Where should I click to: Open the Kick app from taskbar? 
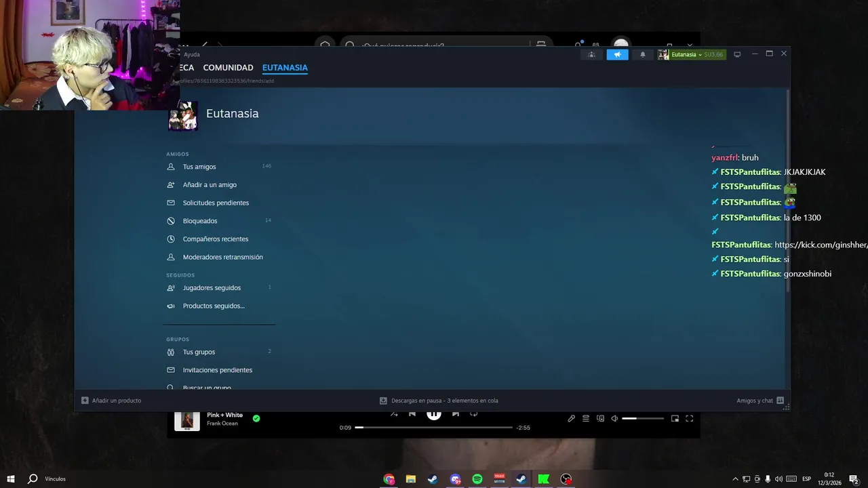(x=543, y=479)
